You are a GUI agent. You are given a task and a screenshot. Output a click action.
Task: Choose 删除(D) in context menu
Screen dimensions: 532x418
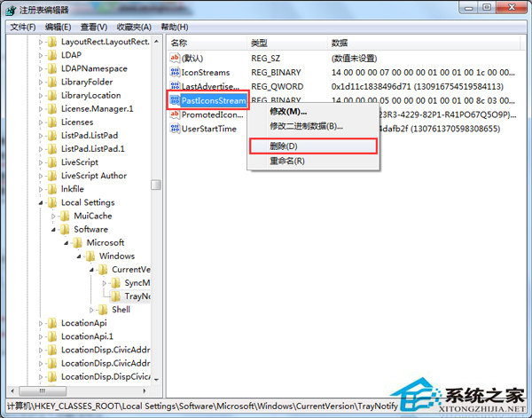click(x=313, y=146)
